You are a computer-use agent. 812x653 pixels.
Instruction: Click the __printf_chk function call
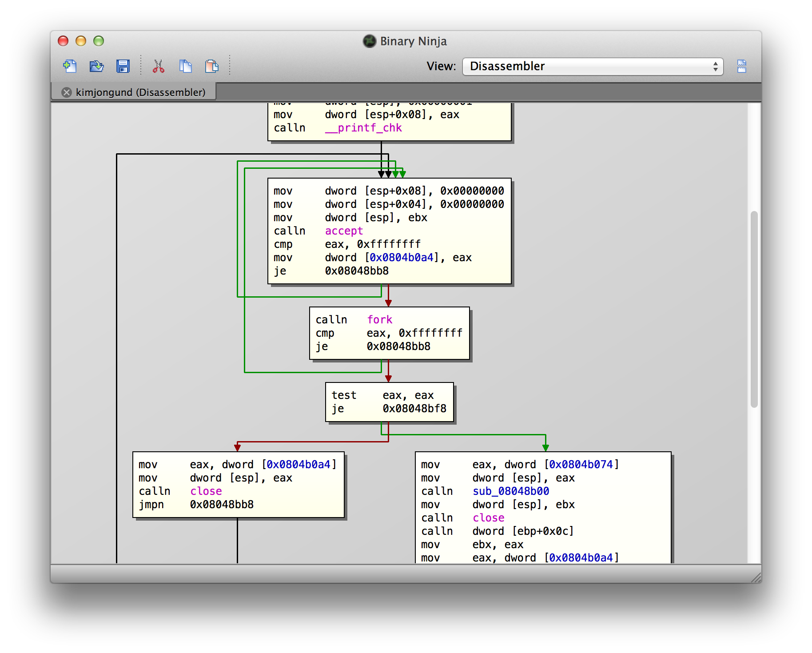tap(363, 128)
